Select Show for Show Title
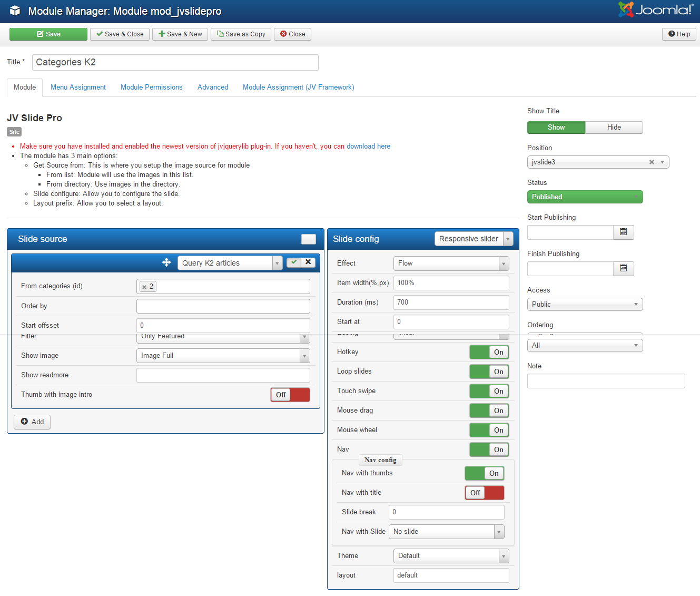The height and width of the screenshot is (596, 700). [x=556, y=128]
